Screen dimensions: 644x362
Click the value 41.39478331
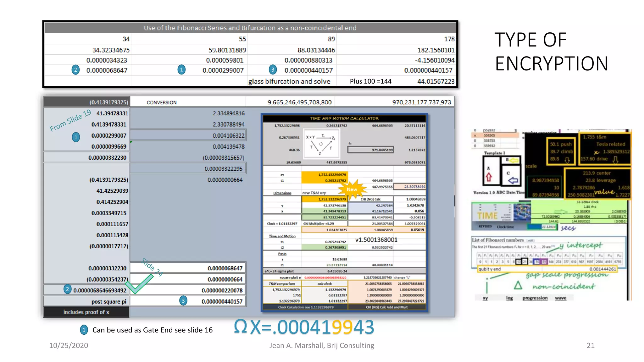tap(112, 113)
